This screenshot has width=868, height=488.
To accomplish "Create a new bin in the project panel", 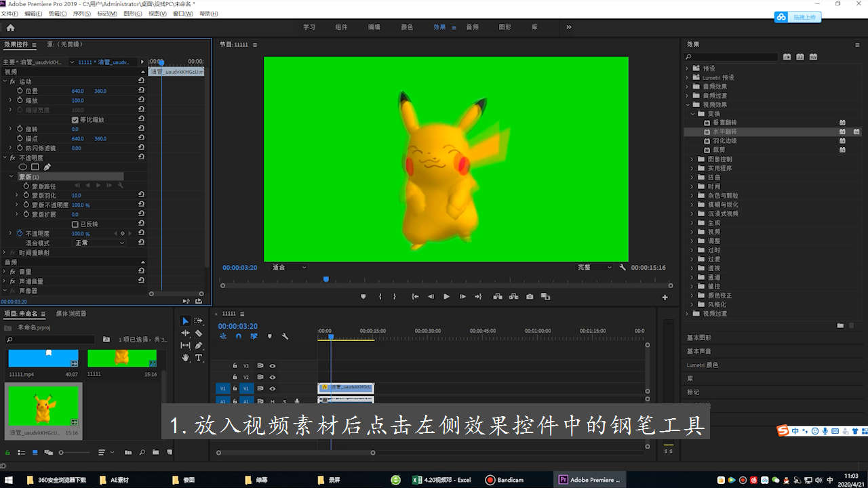I will [x=155, y=452].
